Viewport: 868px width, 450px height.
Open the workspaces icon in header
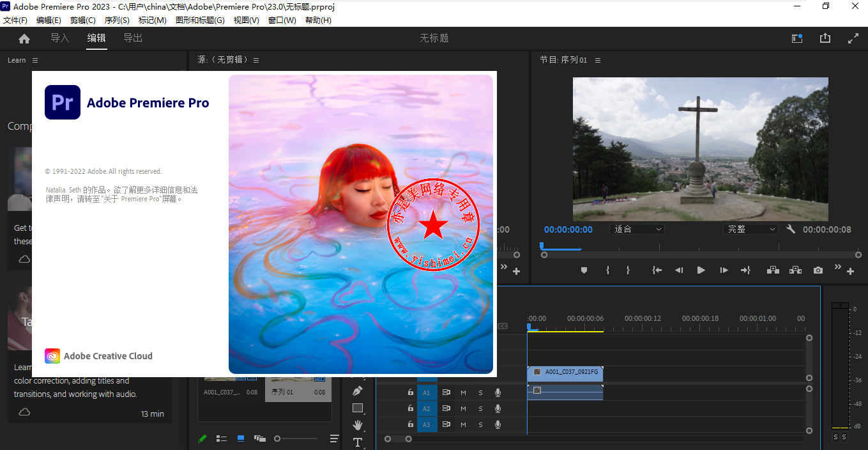[797, 38]
